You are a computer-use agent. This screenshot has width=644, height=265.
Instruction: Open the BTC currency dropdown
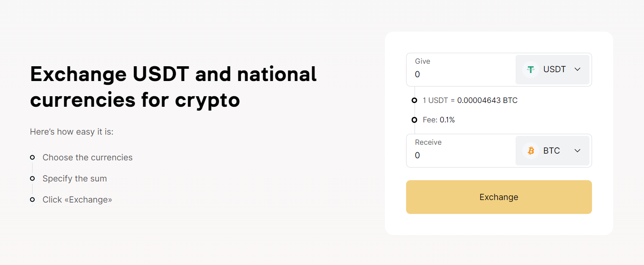click(552, 151)
